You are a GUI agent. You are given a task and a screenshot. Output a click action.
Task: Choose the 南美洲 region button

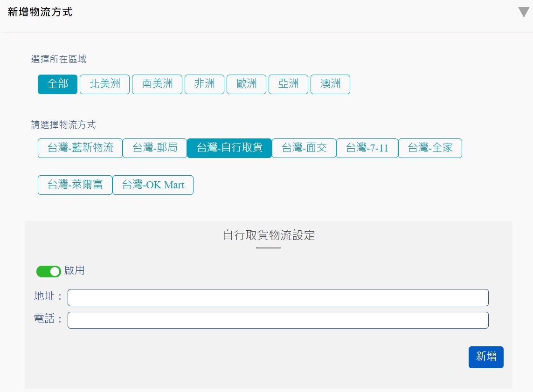(157, 84)
